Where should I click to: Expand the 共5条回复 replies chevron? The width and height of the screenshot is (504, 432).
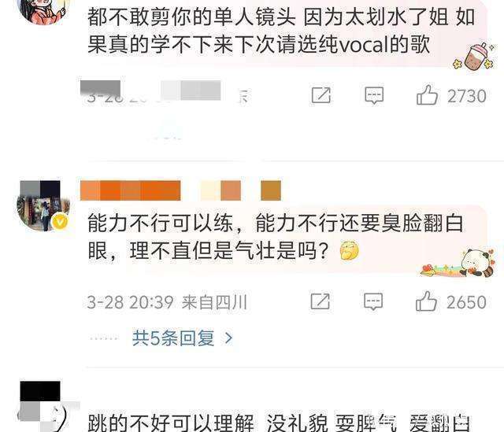click(x=228, y=338)
